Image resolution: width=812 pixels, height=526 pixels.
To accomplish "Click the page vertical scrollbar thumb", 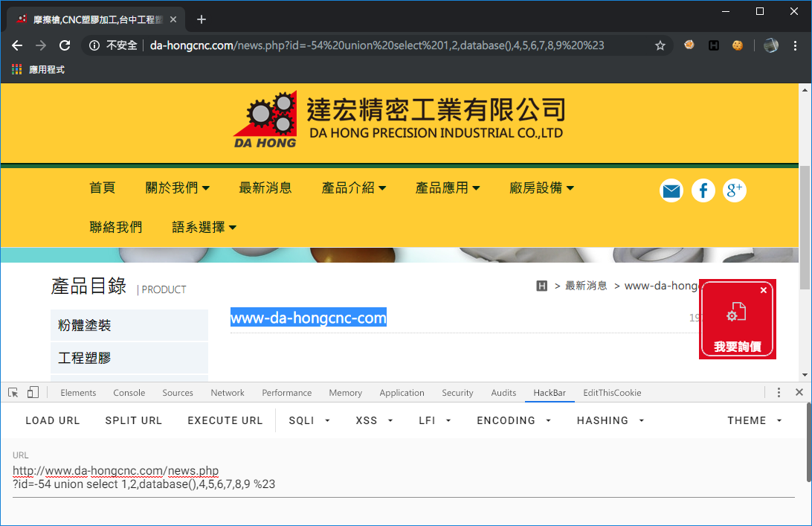I will coord(805,228).
